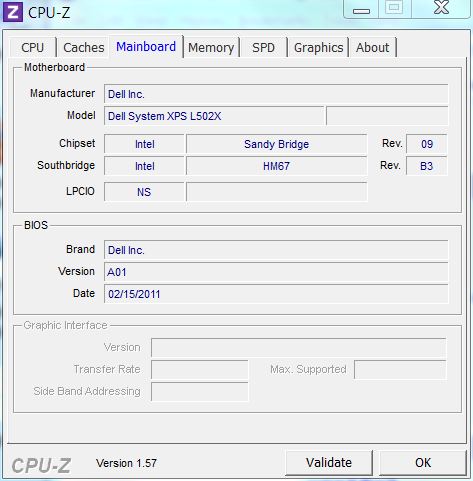Click the Manufacturer field showing Dell Inc.
Image resolution: width=473 pixels, height=481 pixels.
276,94
